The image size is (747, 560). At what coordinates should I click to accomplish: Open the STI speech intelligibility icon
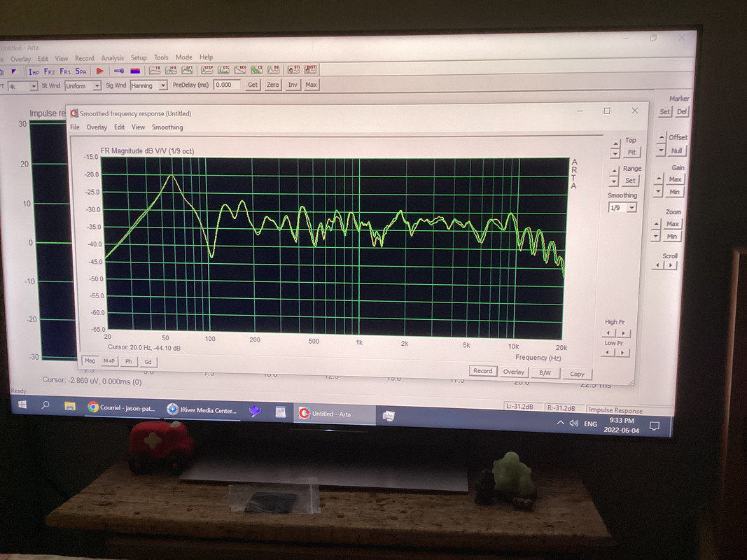293,69
